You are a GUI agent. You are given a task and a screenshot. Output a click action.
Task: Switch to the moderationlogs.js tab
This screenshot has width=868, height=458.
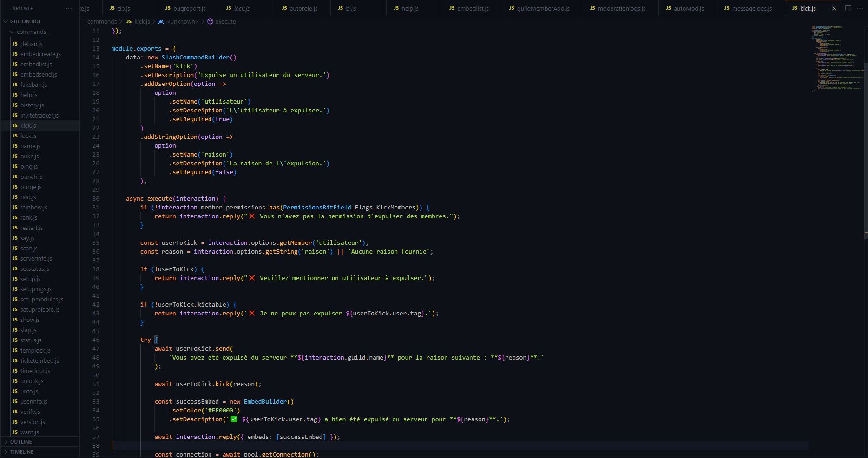pyautogui.click(x=621, y=8)
